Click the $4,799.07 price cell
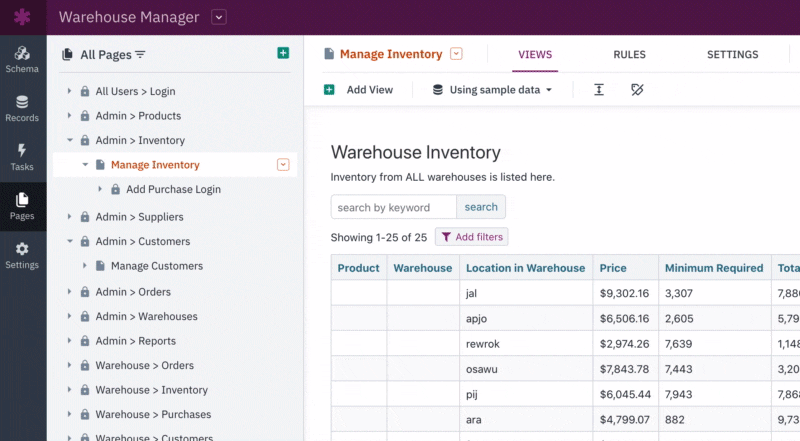Screen dimensions: 800x441 point(626,420)
